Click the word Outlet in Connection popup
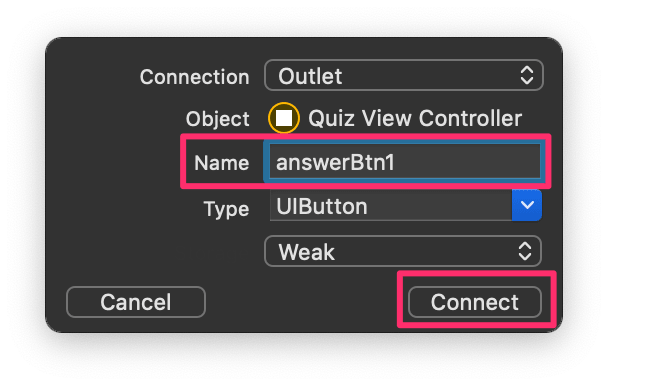This screenshot has height=386, width=648. (x=310, y=76)
